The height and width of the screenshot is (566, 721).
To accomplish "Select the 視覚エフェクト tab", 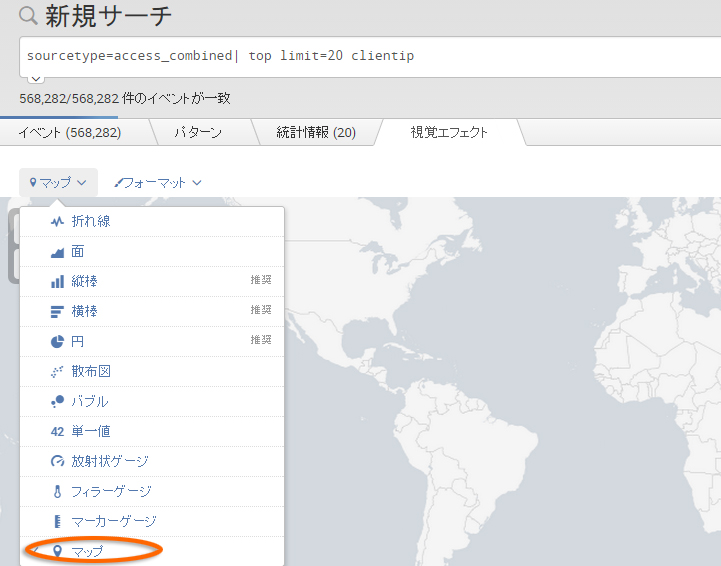I will (449, 132).
